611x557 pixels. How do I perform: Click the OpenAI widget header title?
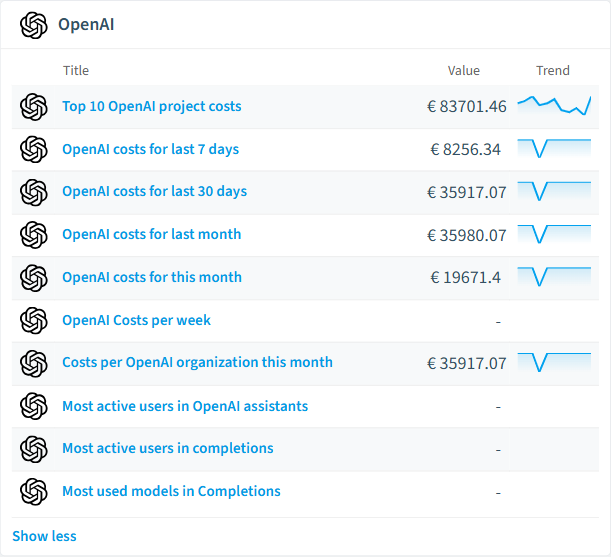86,25
